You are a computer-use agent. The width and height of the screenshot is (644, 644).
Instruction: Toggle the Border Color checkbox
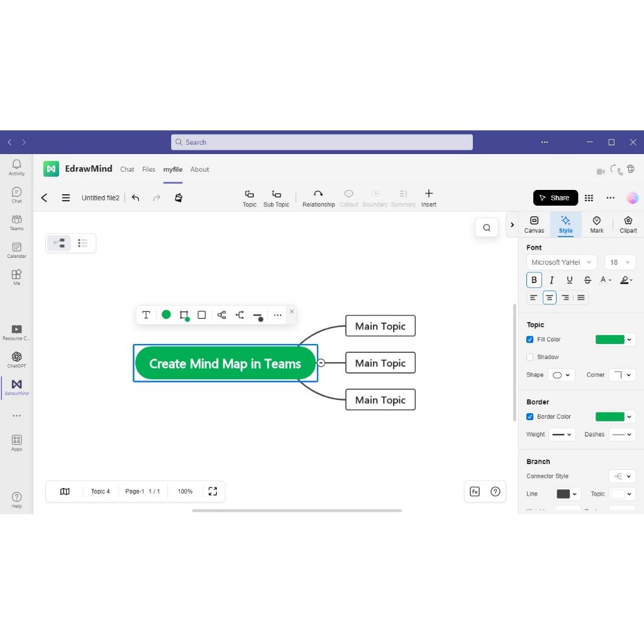pyautogui.click(x=530, y=416)
